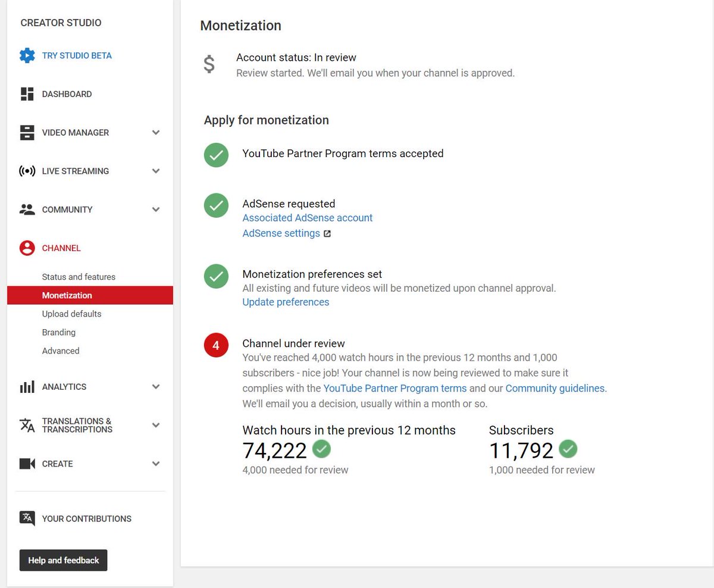Viewport: 714px width, 588px height.
Task: Click the CREATOR STUDIO heading
Action: (x=61, y=23)
